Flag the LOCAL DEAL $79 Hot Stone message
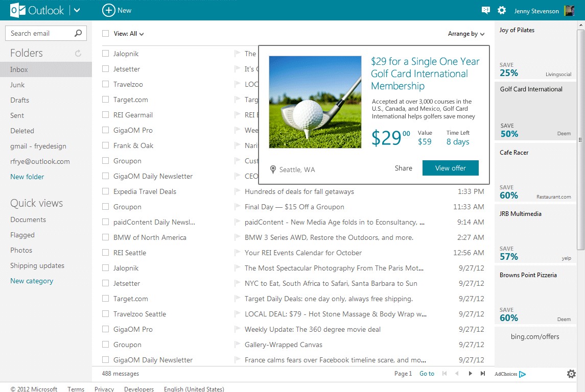 tap(237, 314)
